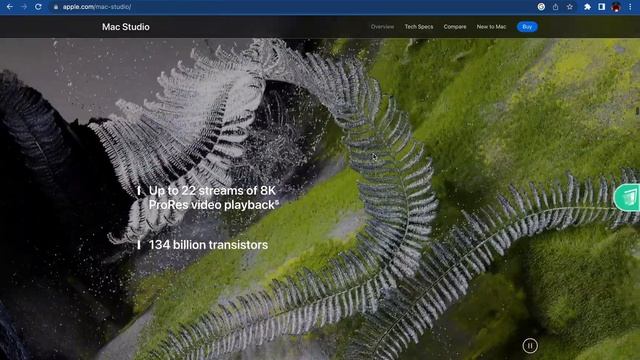Click the browser forward arrow
Image resolution: width=640 pixels, height=360 pixels.
pyautogui.click(x=24, y=7)
